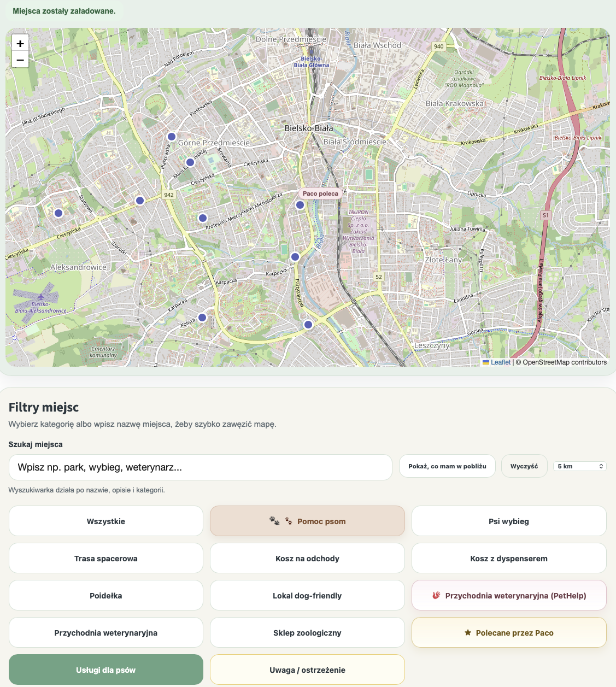The image size is (616, 687).
Task: Click marker just right of Karpacka label
Action: click(x=295, y=257)
